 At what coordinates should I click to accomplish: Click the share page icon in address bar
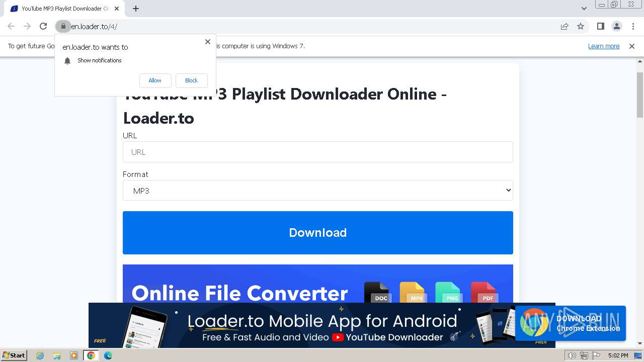coord(565,26)
